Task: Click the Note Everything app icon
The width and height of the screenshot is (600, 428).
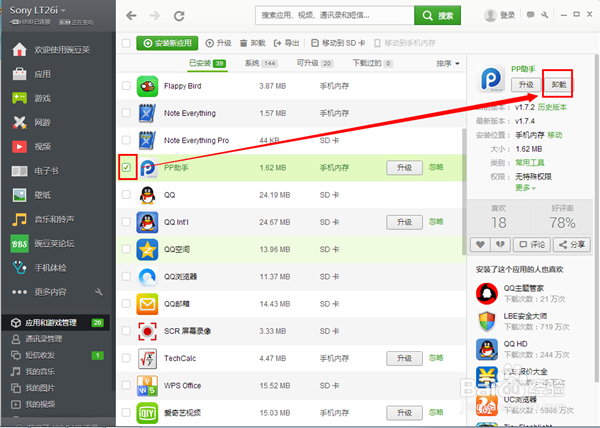Action: (147, 113)
